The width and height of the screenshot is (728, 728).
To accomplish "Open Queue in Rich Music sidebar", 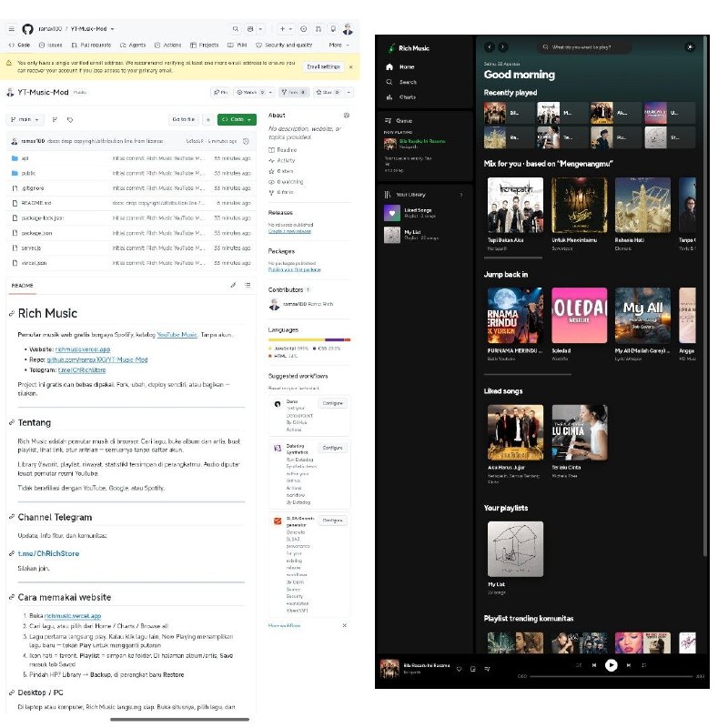I will click(x=399, y=121).
